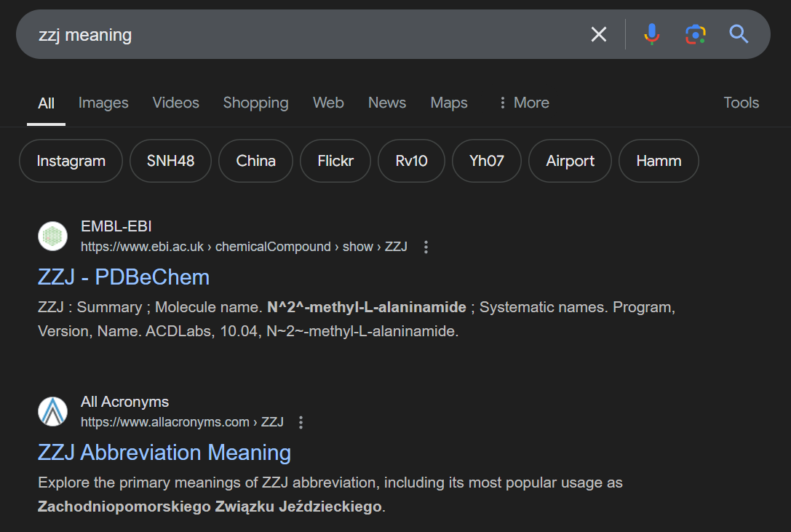
Task: Select the Shopping tab
Action: [x=255, y=103]
